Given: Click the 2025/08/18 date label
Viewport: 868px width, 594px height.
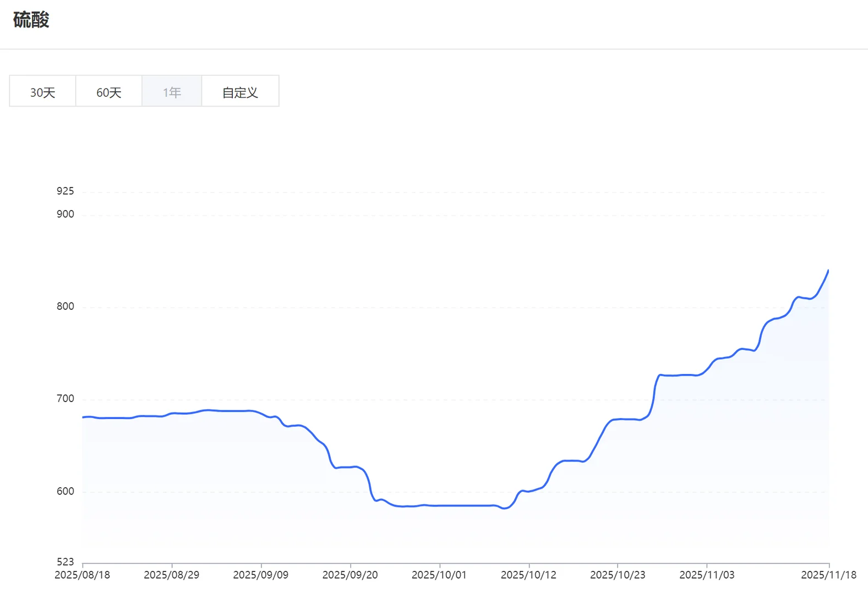Looking at the screenshot, I should pyautogui.click(x=82, y=575).
